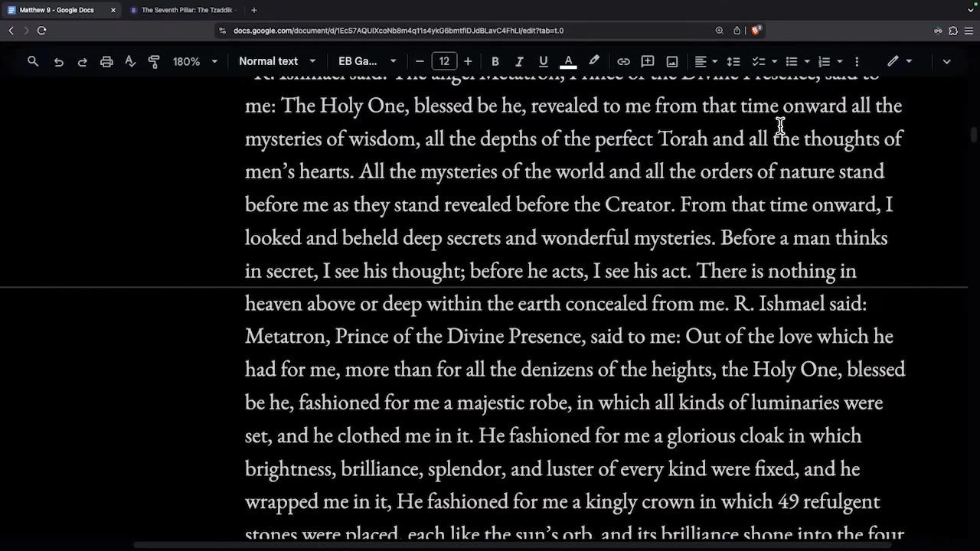
Task: Click the horizontal scrollbar at the bottom
Action: click(x=513, y=546)
